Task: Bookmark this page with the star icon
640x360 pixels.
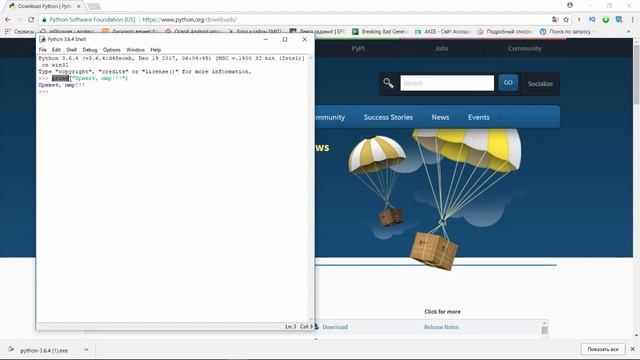Action: [x=566, y=20]
